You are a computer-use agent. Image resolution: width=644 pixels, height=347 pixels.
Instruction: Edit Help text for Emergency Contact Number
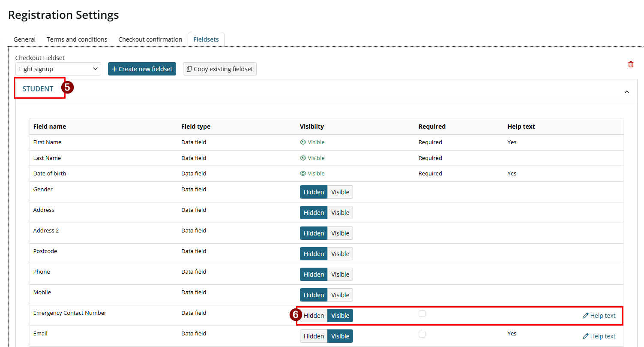pyautogui.click(x=599, y=316)
